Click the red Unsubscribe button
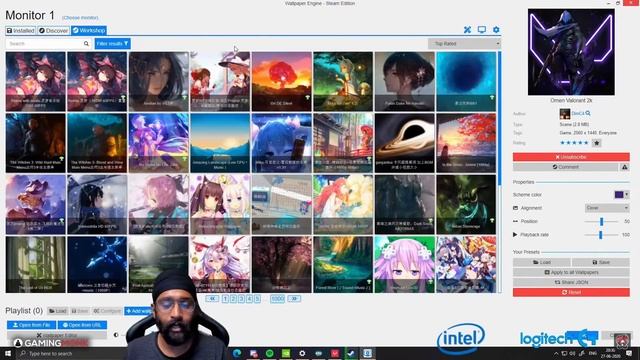This screenshot has width=640, height=360. coord(571,157)
